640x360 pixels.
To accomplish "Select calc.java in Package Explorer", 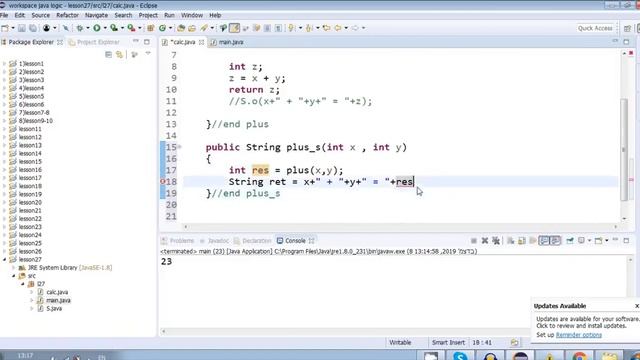I will (x=57, y=292).
